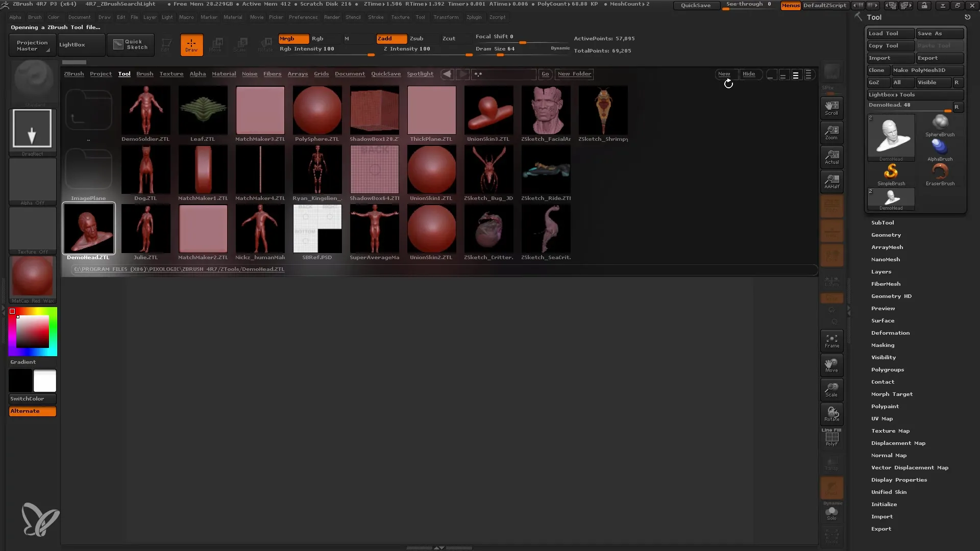980x551 pixels.
Task: Toggle the Zadd sculpting mode
Action: tap(390, 38)
